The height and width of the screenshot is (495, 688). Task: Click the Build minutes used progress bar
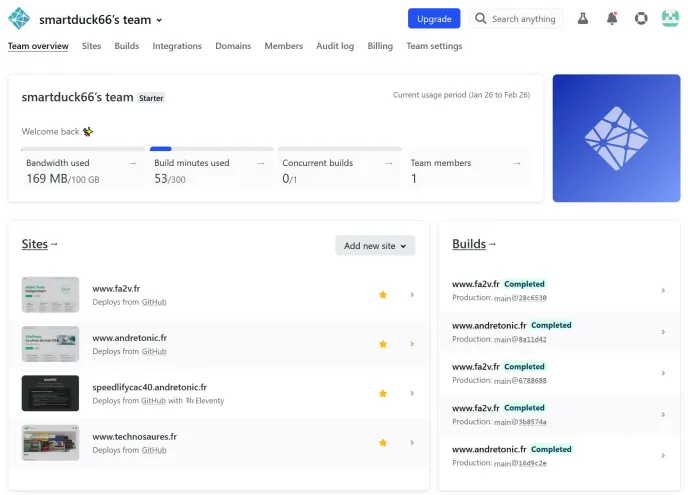[211, 149]
